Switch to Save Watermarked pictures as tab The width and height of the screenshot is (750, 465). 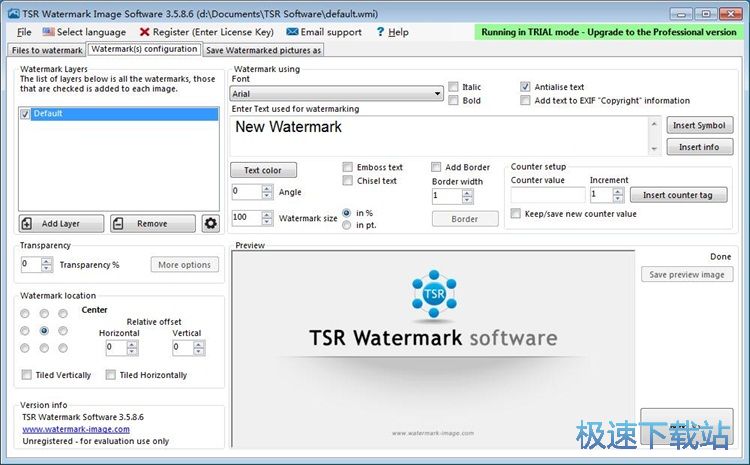coord(264,50)
